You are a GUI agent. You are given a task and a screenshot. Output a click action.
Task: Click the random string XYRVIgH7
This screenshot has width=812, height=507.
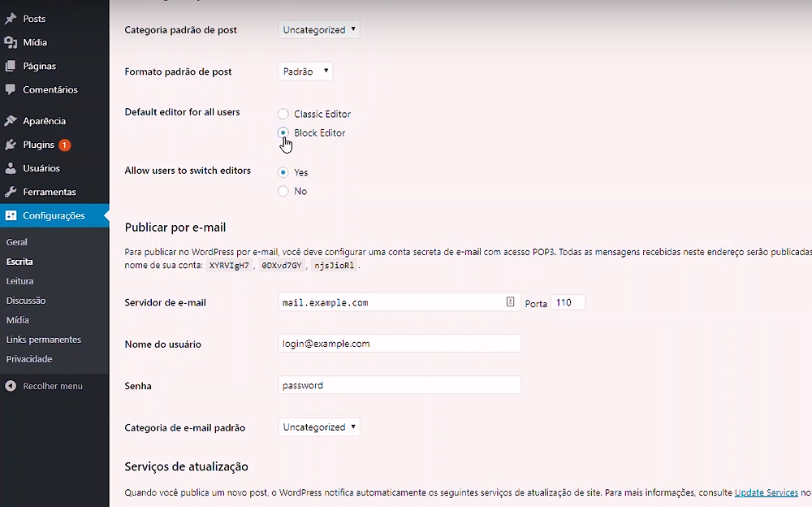click(x=229, y=266)
